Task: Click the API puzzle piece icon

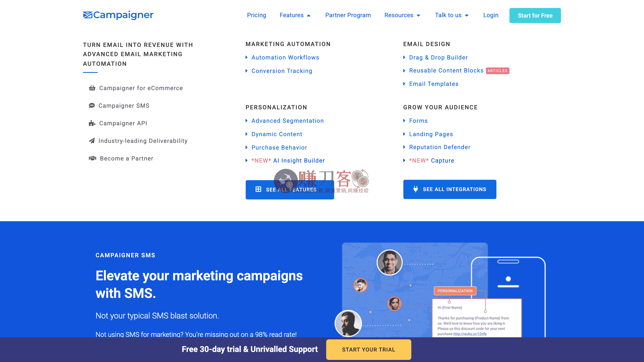Action: click(92, 123)
